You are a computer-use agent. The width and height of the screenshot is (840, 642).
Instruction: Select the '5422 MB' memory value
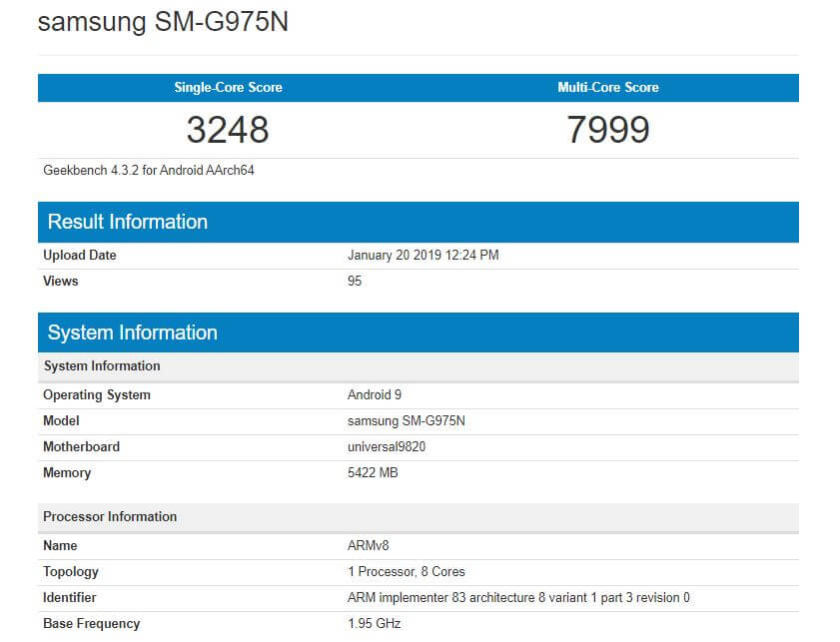(373, 473)
